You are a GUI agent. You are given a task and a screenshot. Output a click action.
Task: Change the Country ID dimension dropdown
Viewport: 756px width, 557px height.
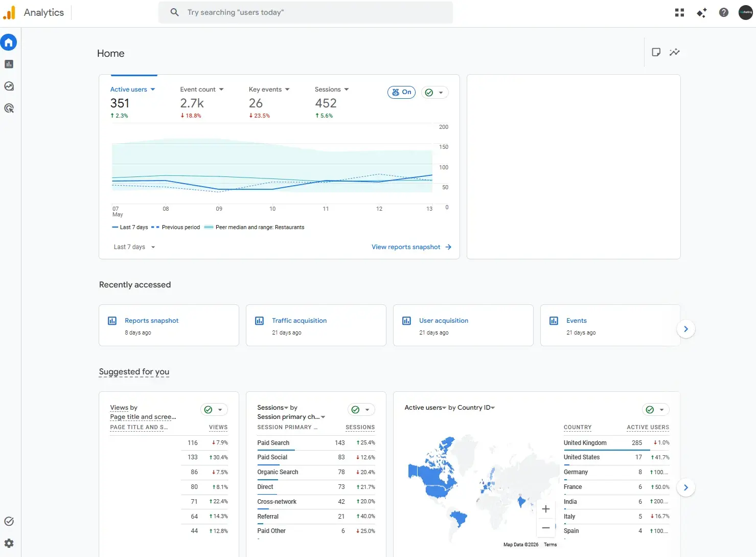(476, 408)
